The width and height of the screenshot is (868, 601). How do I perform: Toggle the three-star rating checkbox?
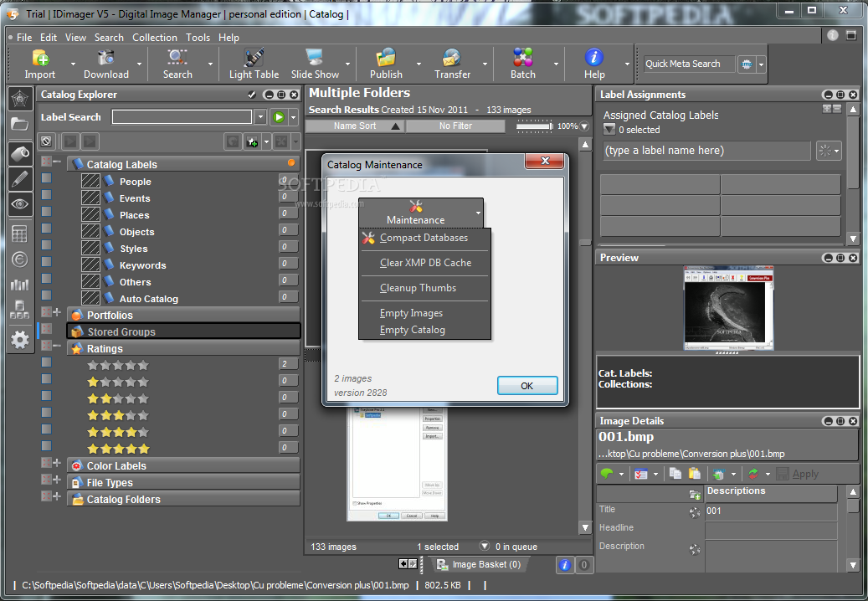pyautogui.click(x=47, y=413)
